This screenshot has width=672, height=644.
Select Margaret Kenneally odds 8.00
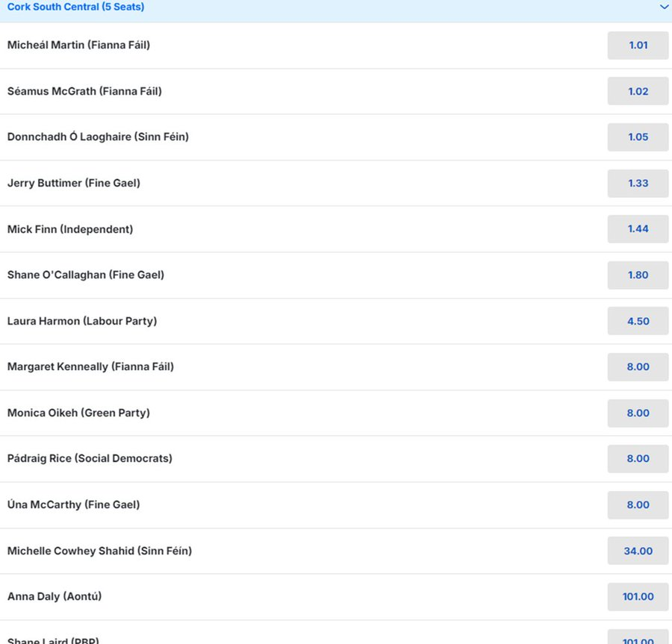pos(638,367)
